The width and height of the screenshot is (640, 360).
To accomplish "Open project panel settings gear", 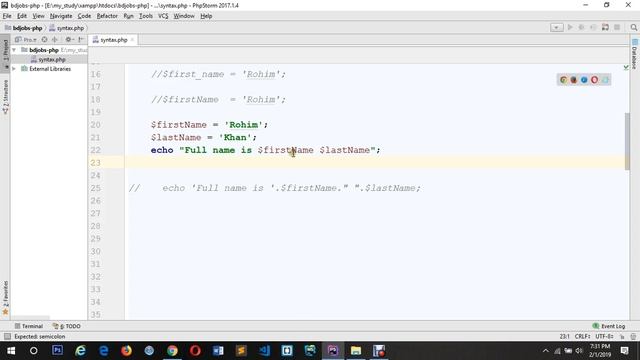I will pos(69,40).
